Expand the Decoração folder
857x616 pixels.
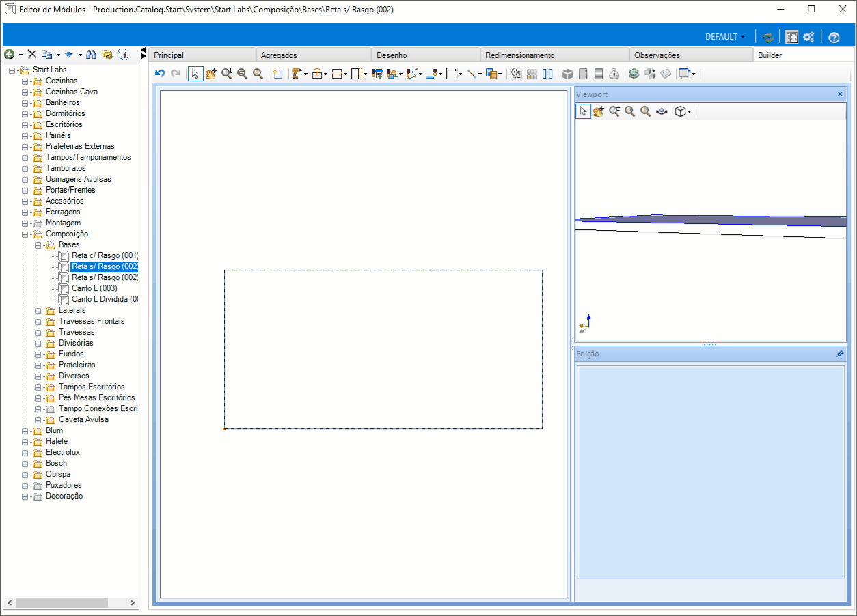(25, 496)
